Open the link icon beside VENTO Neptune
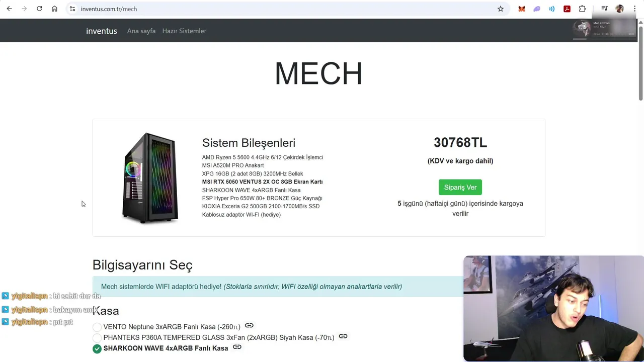Viewport: 644px width, 362px height. coord(249,326)
